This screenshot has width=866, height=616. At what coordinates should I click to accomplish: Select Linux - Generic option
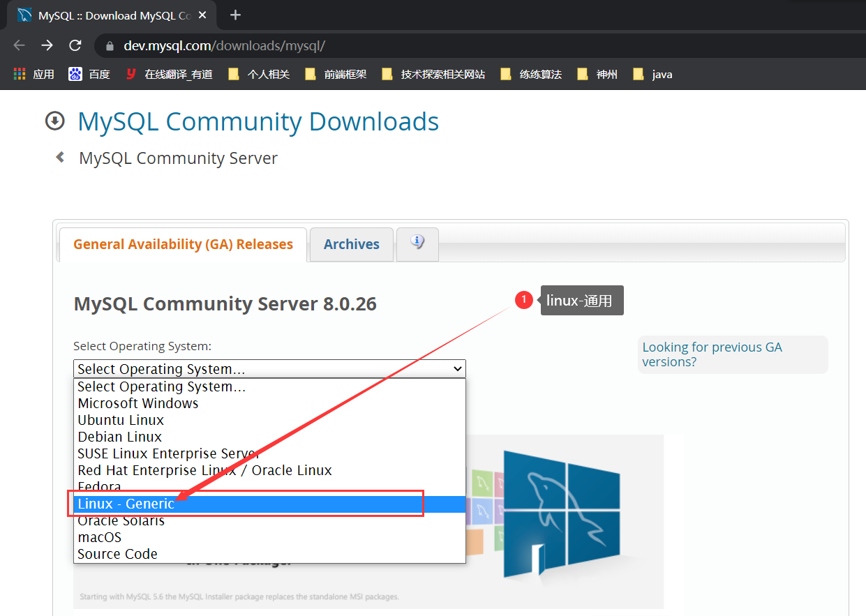[x=269, y=504]
